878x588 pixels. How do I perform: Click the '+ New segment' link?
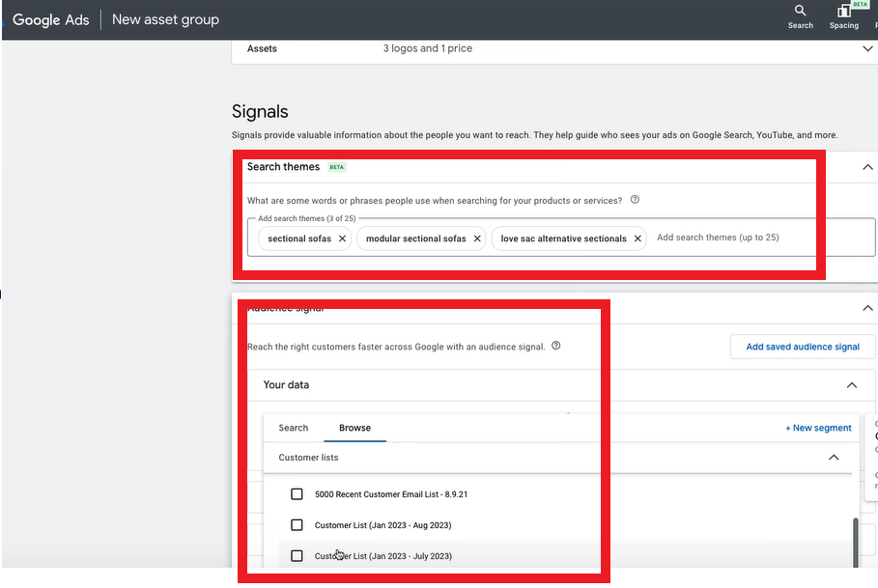tap(818, 428)
